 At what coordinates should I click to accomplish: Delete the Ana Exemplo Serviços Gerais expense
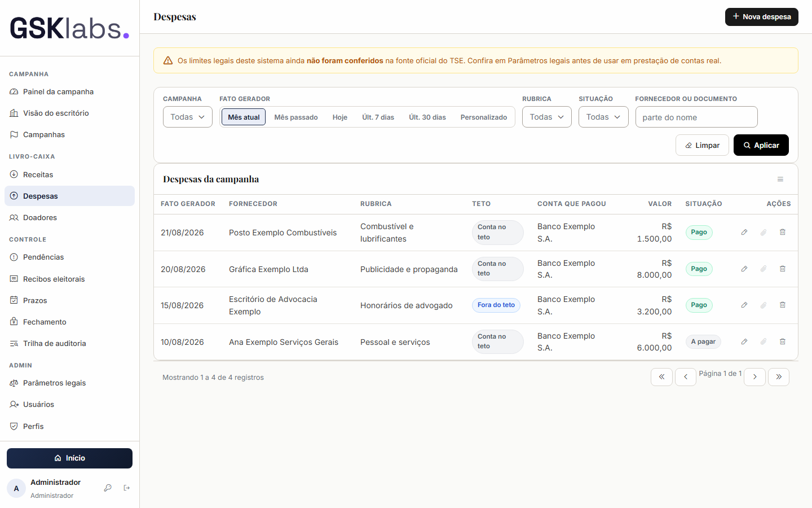(783, 342)
